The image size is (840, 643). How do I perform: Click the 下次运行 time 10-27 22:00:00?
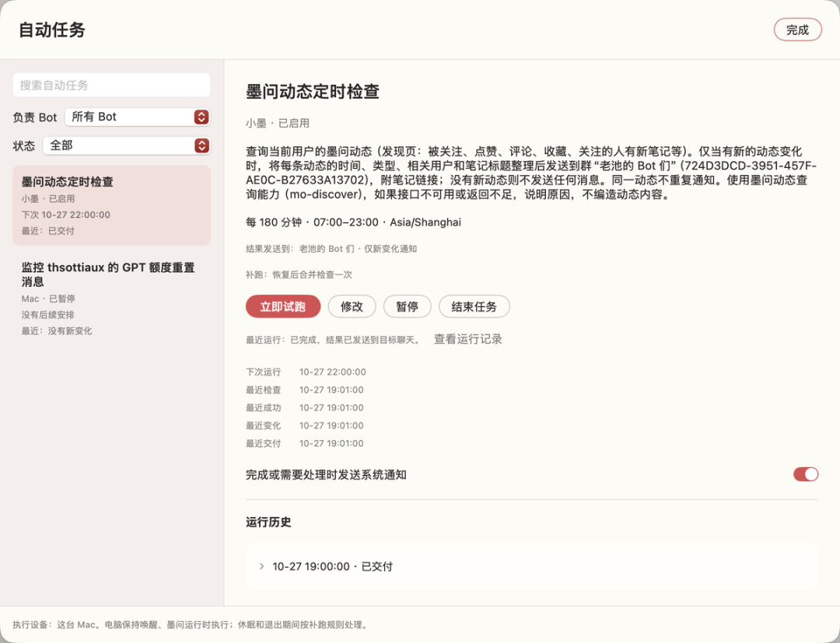click(x=333, y=372)
